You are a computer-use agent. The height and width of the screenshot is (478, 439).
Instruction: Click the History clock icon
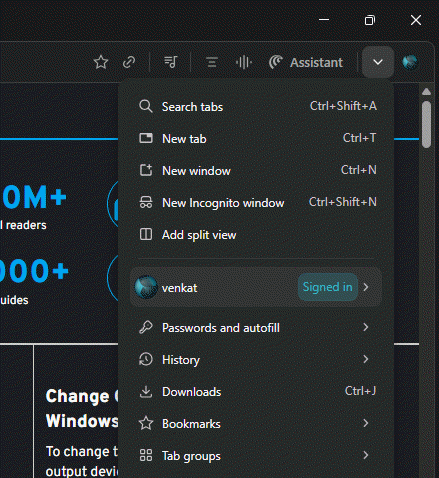coord(146,359)
